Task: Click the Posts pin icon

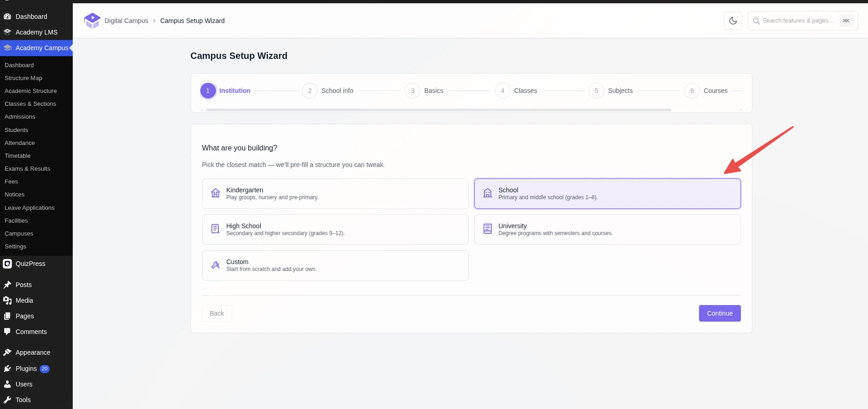Action: pos(7,285)
